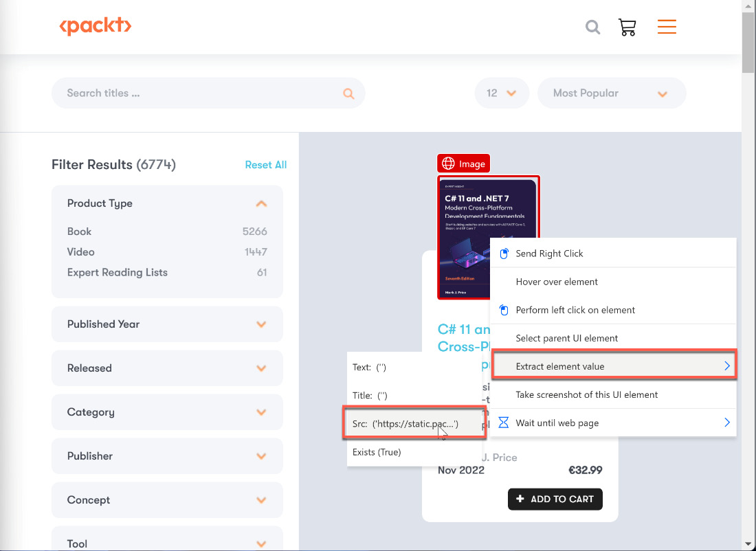Choose Hover over element menu item
This screenshot has height=551, width=756.
613,282
